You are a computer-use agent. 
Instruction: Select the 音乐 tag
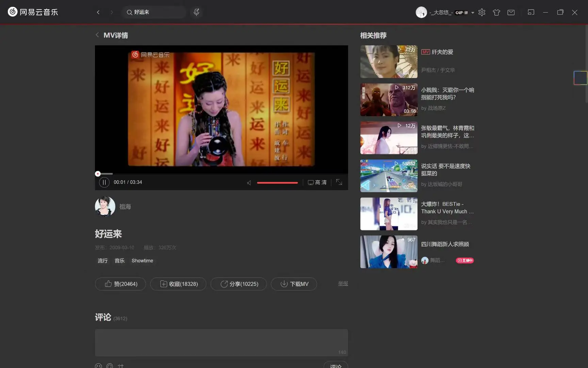point(119,261)
